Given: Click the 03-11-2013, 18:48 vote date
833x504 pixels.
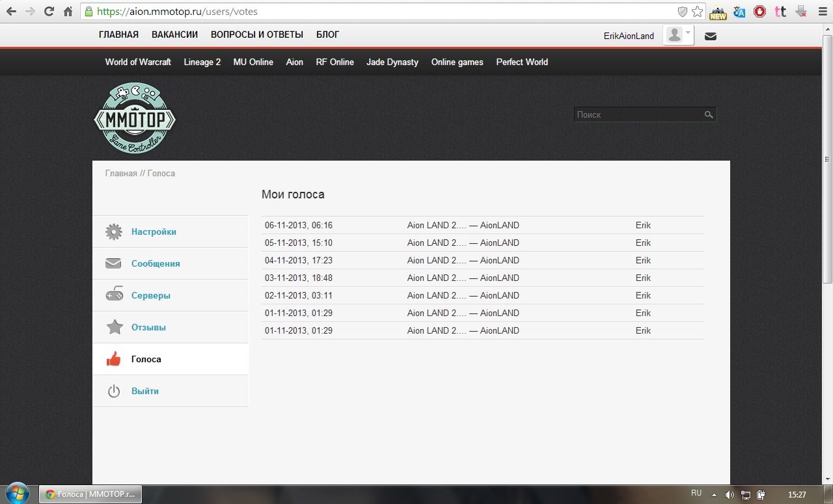Looking at the screenshot, I should coord(299,278).
